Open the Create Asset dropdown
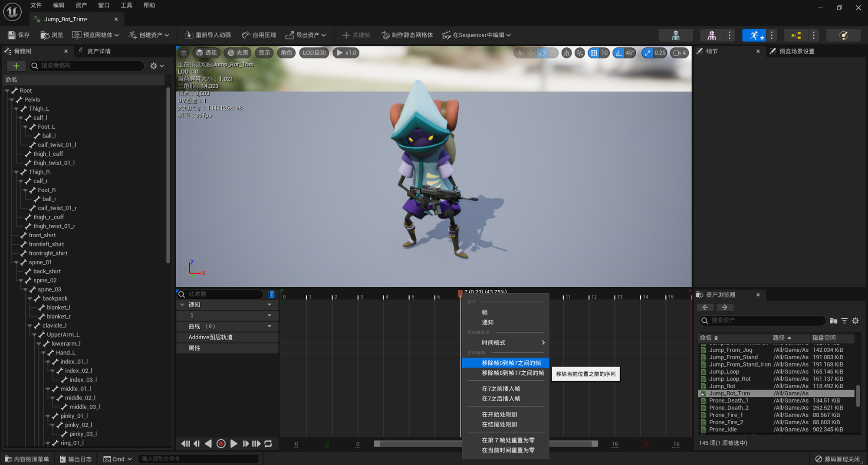The height and width of the screenshot is (465, 868). 149,35
